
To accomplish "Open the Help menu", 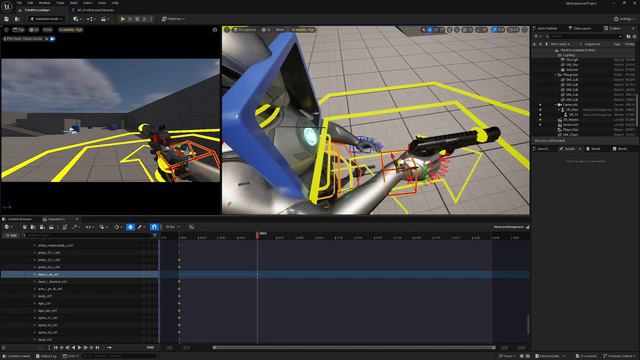I will pos(115,3).
